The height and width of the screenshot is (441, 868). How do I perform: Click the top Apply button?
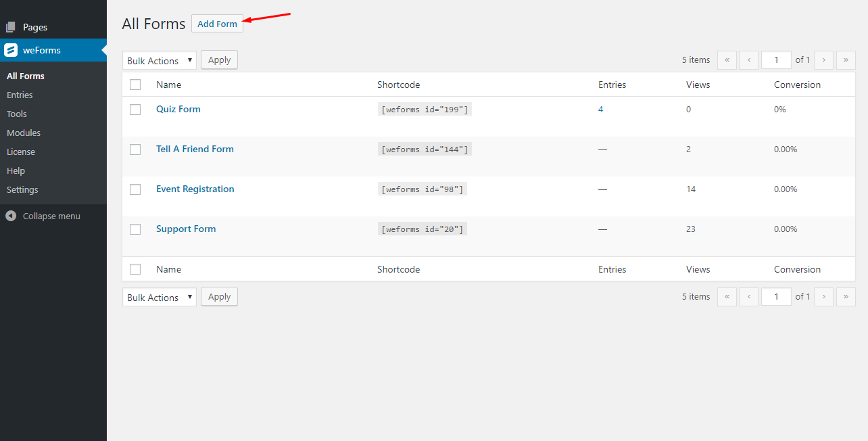219,60
